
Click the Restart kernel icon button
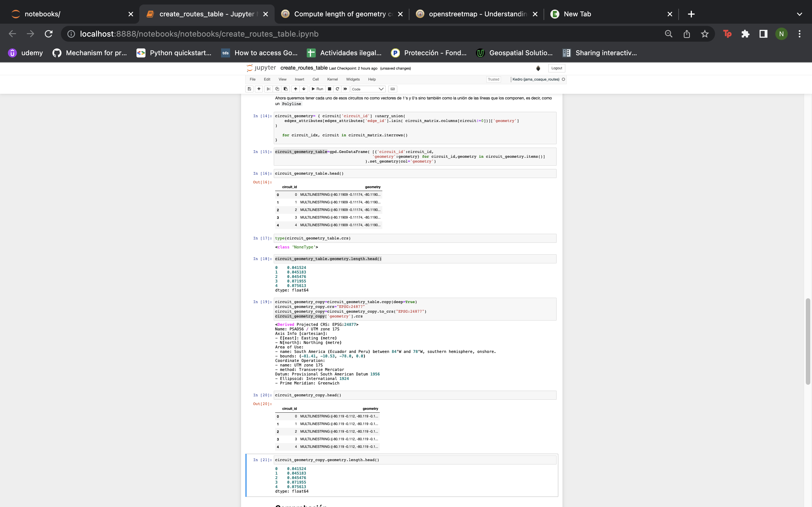tap(337, 89)
